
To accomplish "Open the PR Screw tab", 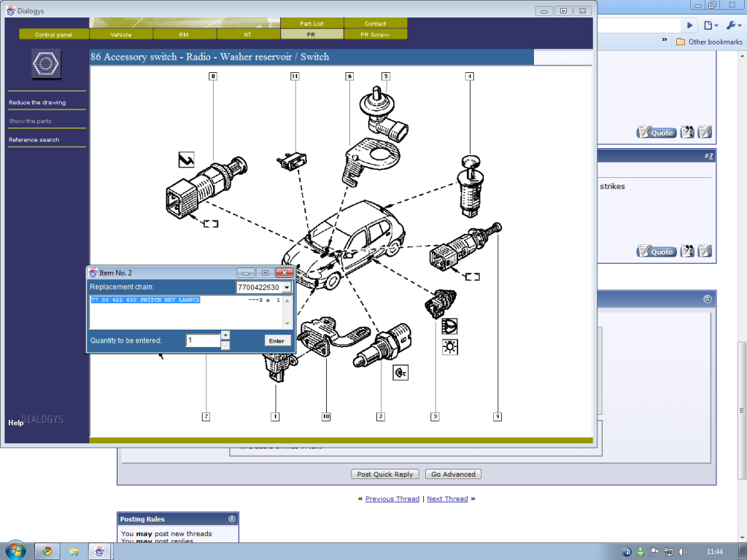I will [375, 34].
